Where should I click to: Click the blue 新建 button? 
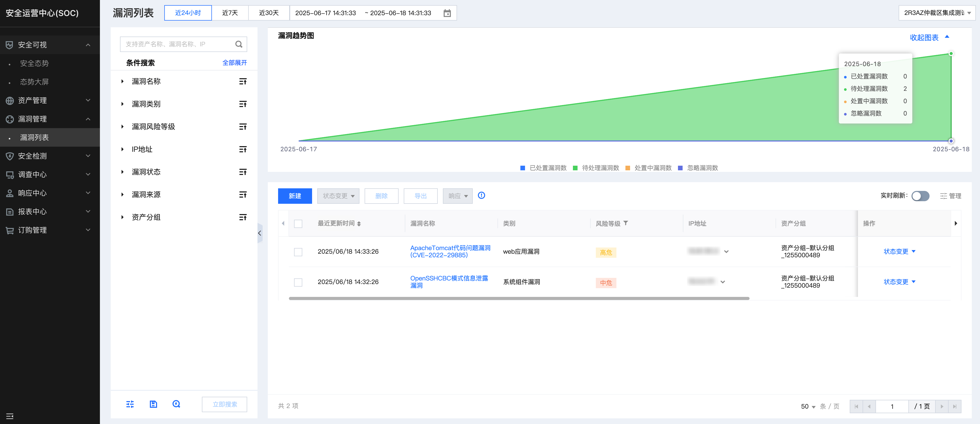(295, 196)
